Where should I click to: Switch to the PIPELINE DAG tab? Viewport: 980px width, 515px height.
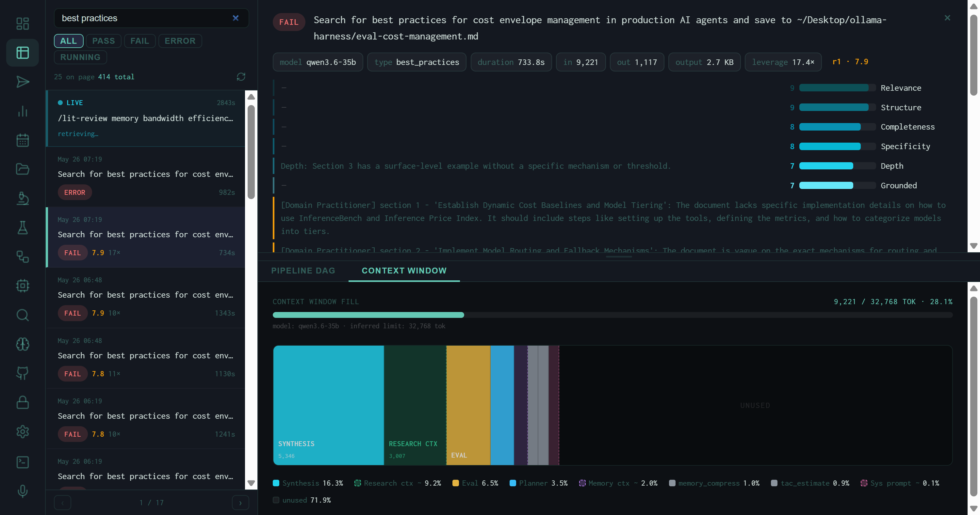pos(303,271)
